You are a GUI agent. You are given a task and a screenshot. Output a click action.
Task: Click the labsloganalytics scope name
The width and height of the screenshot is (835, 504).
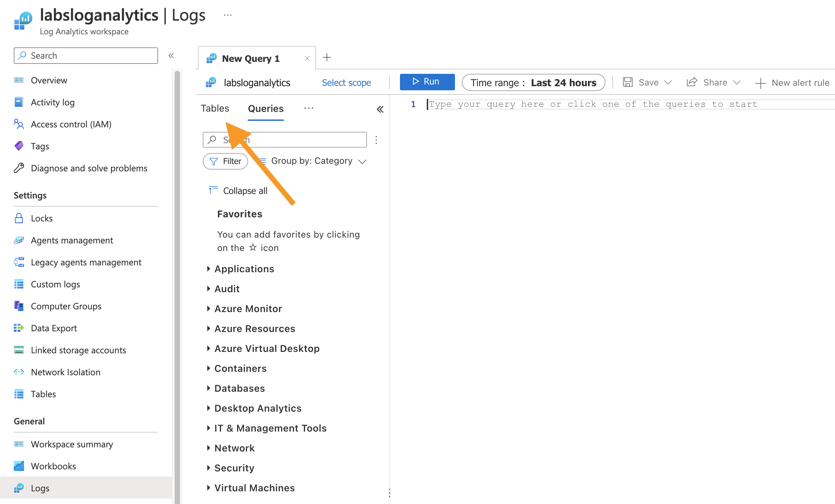(x=257, y=83)
